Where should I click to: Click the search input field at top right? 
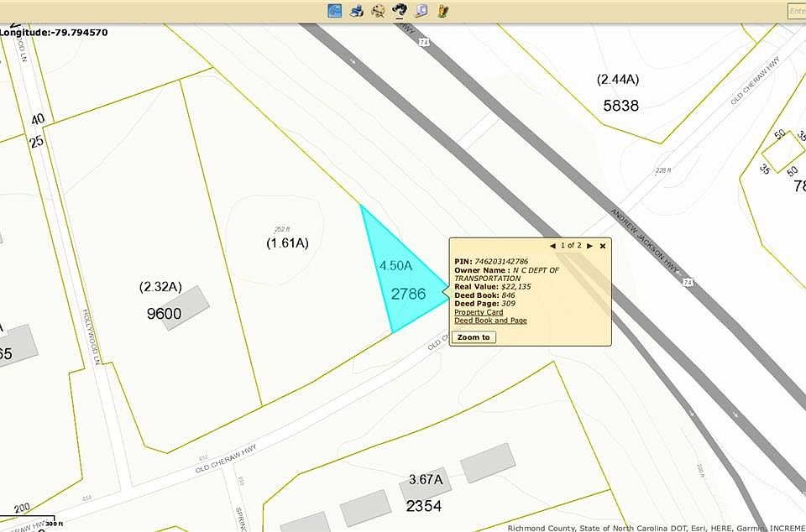click(796, 11)
